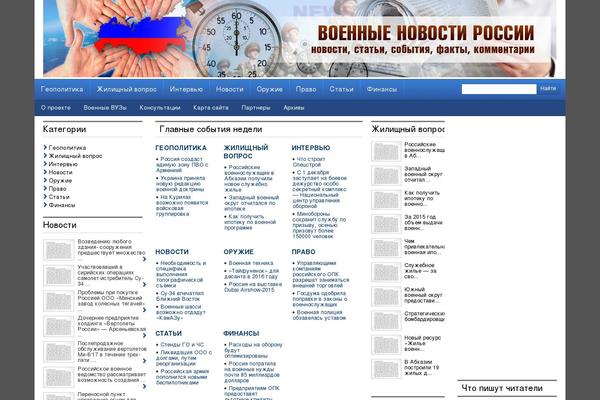Open sidebar link 'Как получить ипотеку по военно...'
This screenshot has height=400, width=600.
[422, 198]
